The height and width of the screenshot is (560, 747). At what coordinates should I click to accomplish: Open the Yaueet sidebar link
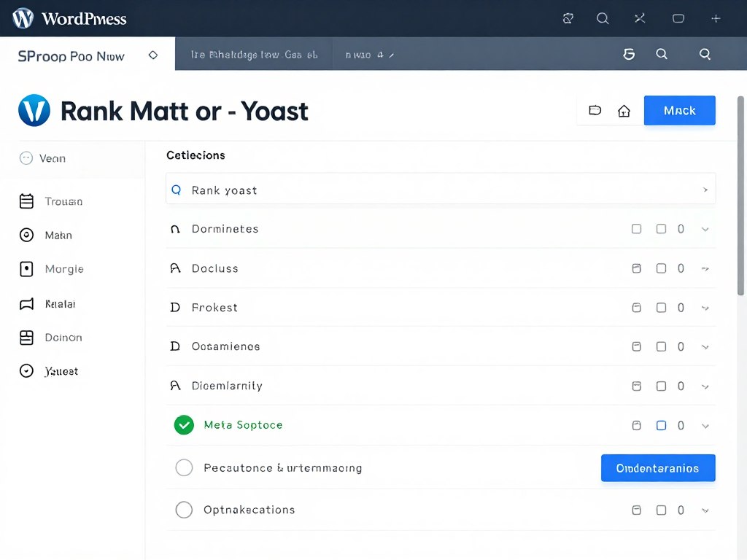click(61, 371)
